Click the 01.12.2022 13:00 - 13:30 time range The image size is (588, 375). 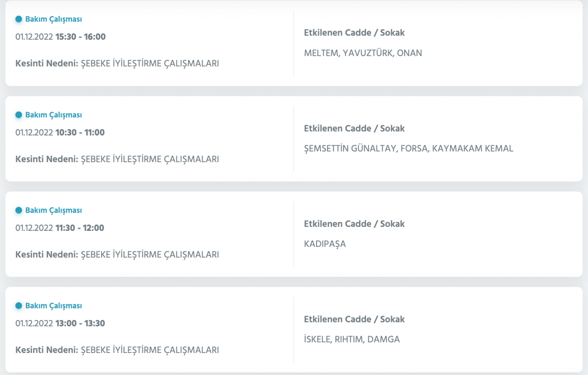pyautogui.click(x=60, y=323)
